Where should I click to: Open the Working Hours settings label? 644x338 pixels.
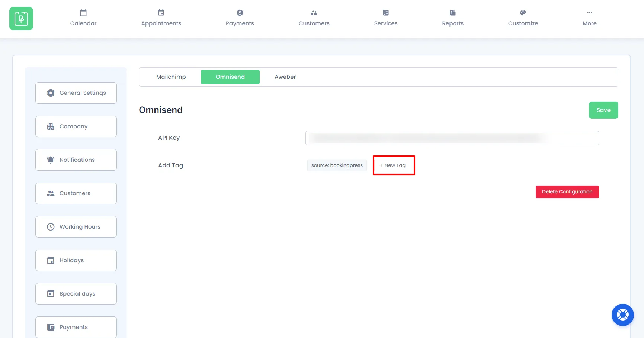pyautogui.click(x=80, y=227)
